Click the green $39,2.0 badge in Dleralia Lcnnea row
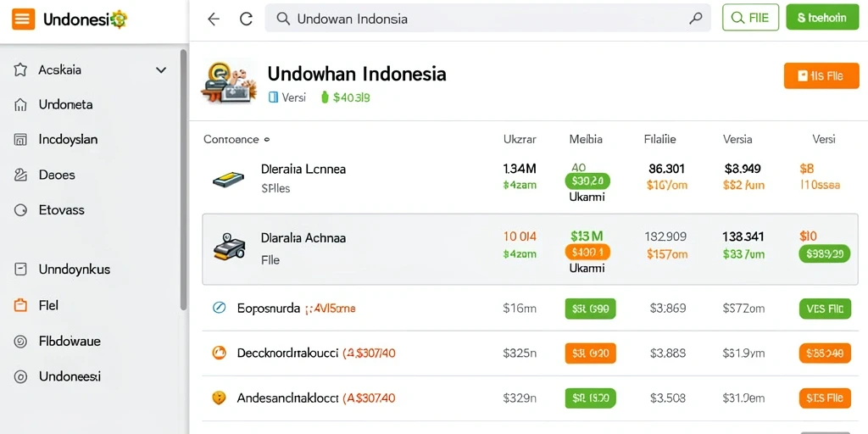Image resolution: width=868 pixels, height=434 pixels. (x=587, y=181)
